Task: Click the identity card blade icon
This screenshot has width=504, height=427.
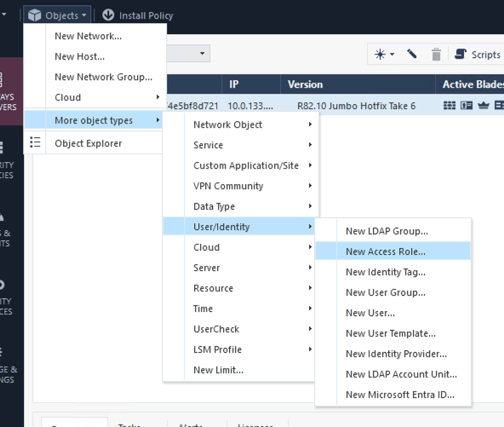Action: pyautogui.click(x=467, y=105)
